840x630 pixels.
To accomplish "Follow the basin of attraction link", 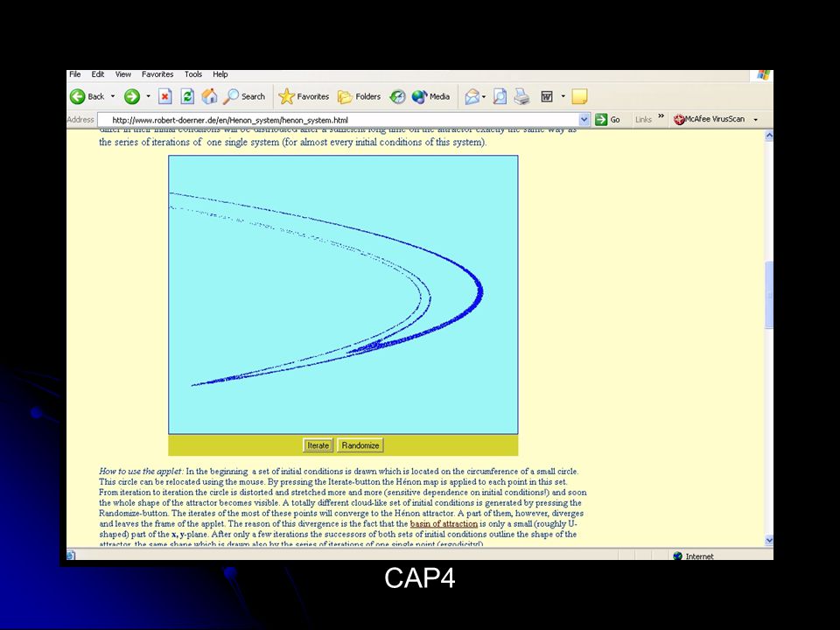I will (444, 524).
